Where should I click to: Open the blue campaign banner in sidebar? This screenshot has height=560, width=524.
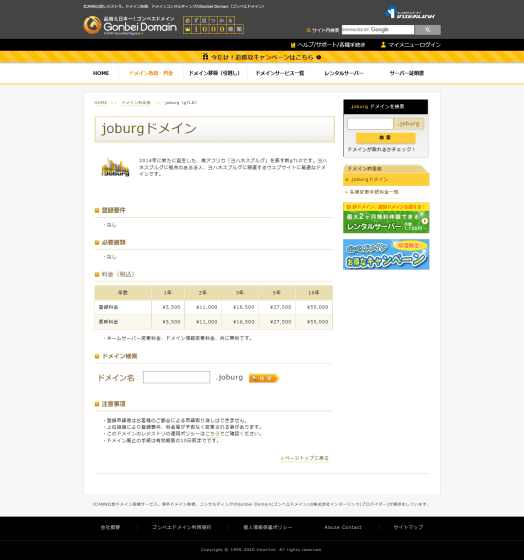[386, 254]
